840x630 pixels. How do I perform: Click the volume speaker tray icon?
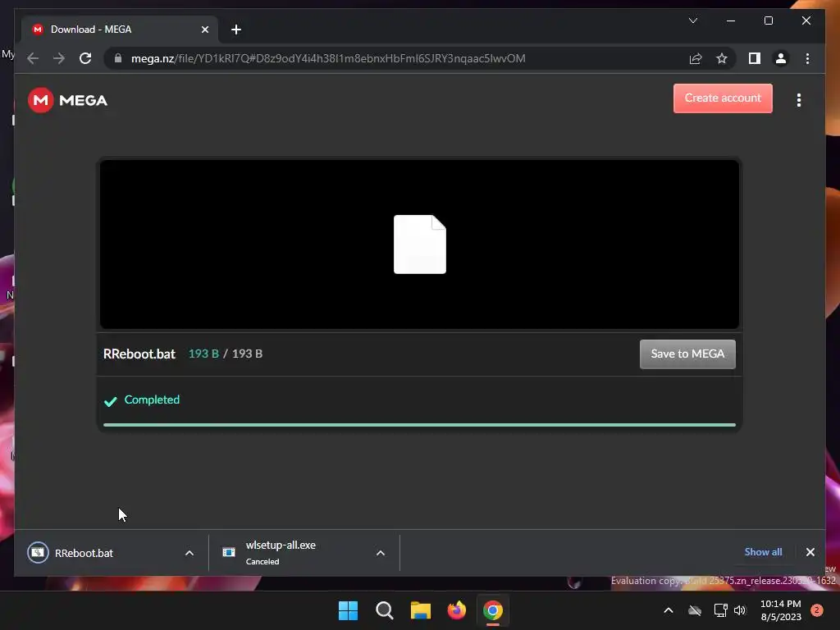(740, 610)
